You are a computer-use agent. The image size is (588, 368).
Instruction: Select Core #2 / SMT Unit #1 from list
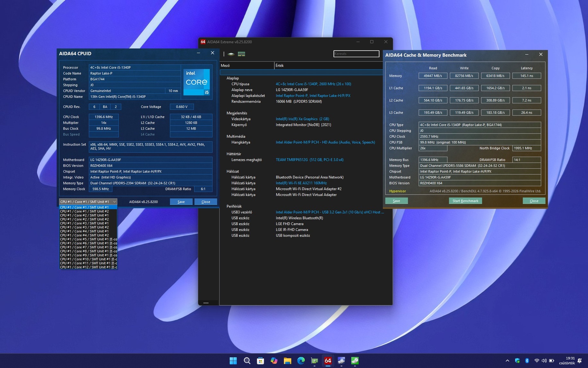(84, 215)
